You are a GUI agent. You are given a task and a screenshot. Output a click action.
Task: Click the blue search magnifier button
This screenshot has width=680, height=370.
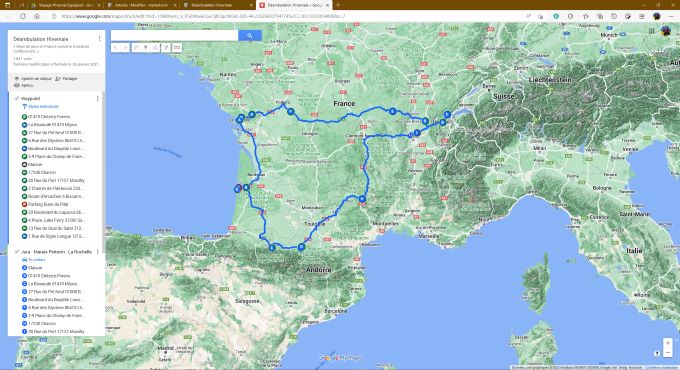[x=250, y=36]
